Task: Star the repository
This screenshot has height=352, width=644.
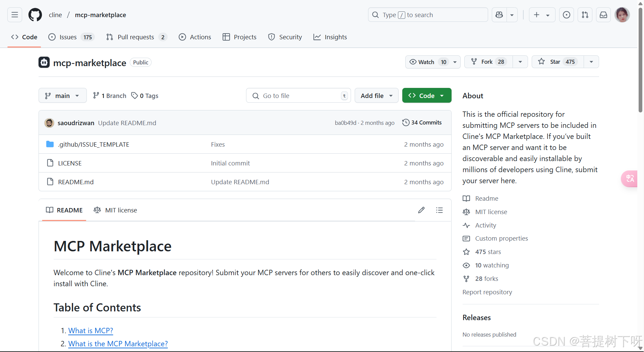Action: pos(558,62)
